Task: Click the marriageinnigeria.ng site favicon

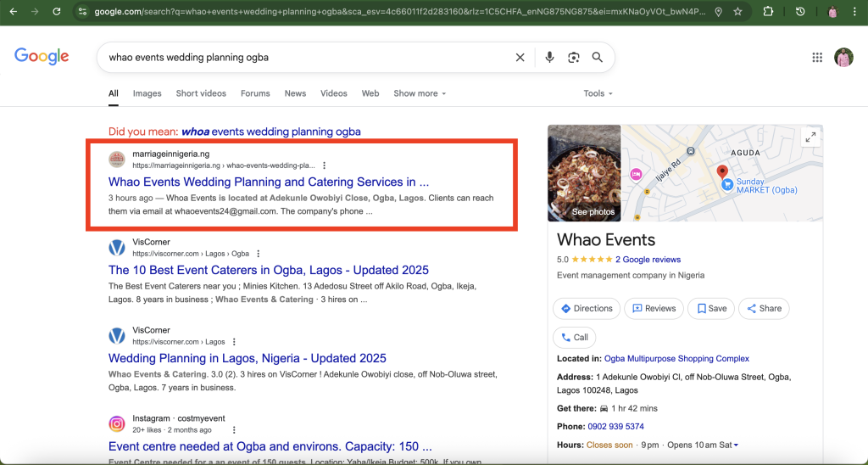Action: (x=117, y=160)
